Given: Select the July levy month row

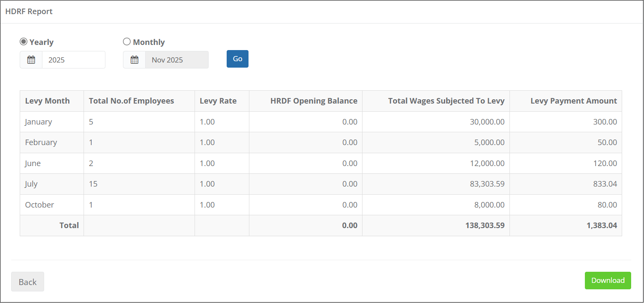Looking at the screenshot, I should point(321,184).
